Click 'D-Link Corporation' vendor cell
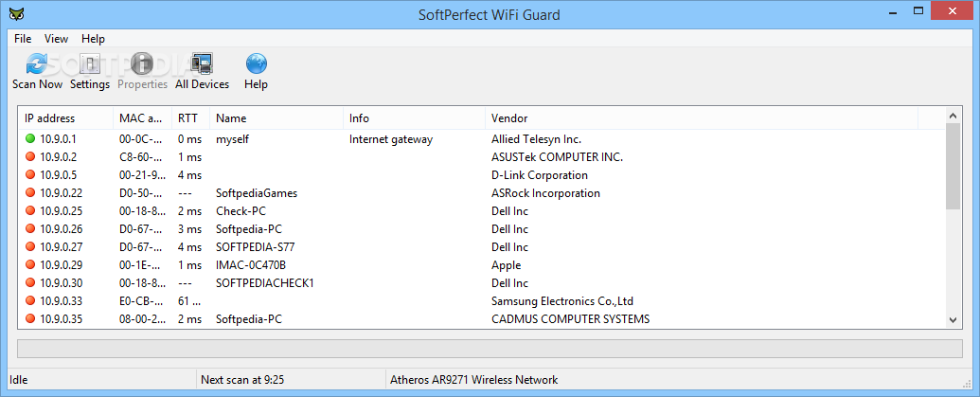The width and height of the screenshot is (980, 397). [x=540, y=175]
